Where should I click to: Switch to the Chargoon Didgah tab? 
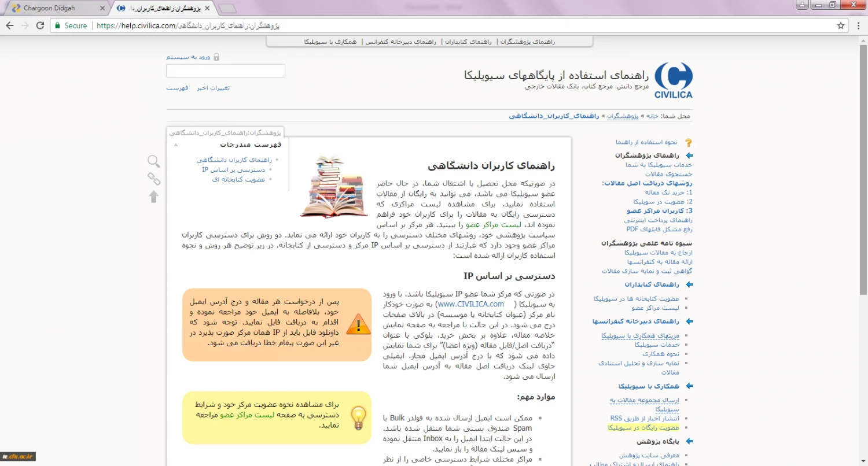[x=55, y=8]
